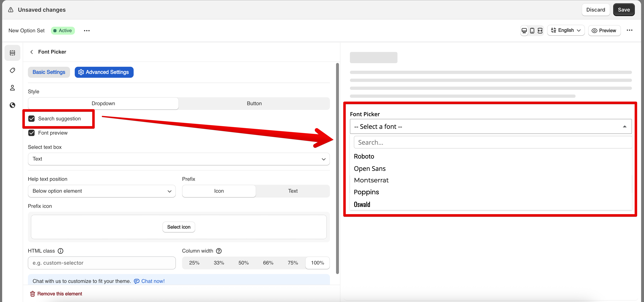Expand Help text position dropdown
The width and height of the screenshot is (644, 302).
(102, 191)
